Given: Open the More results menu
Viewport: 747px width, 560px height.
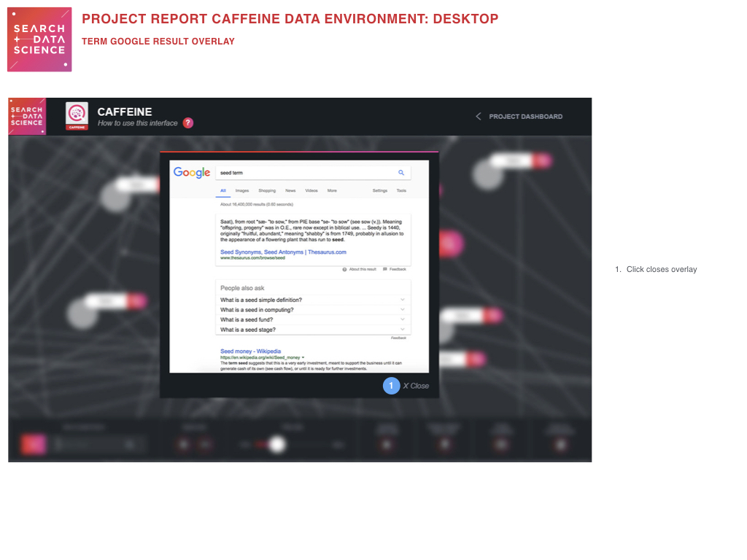Looking at the screenshot, I should pos(332,190).
